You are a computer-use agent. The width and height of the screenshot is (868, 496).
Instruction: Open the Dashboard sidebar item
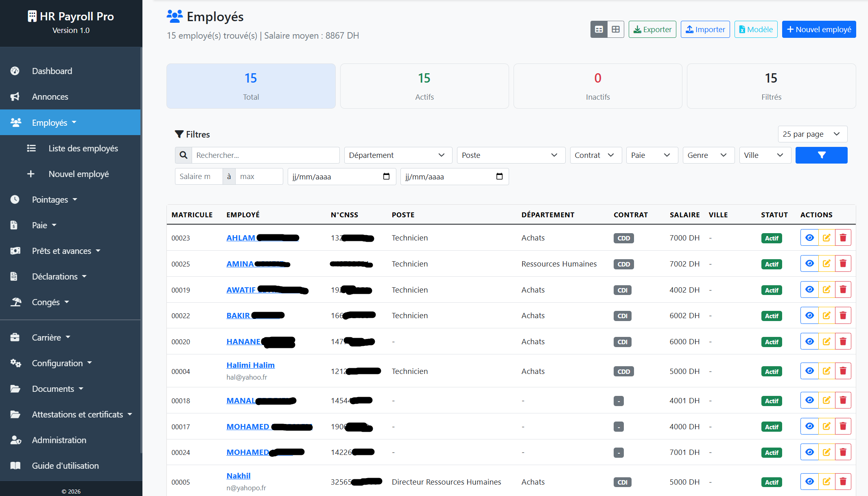coord(70,71)
